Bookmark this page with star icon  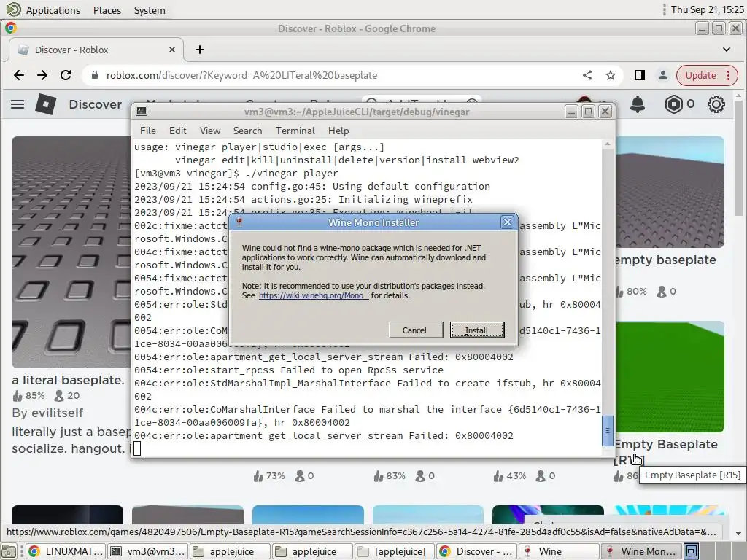(611, 75)
